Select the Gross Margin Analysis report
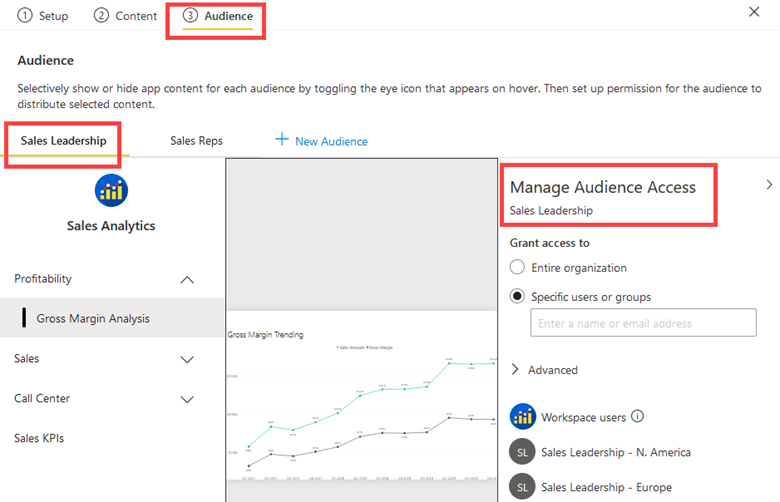Viewport: 780px width, 502px height. (93, 319)
